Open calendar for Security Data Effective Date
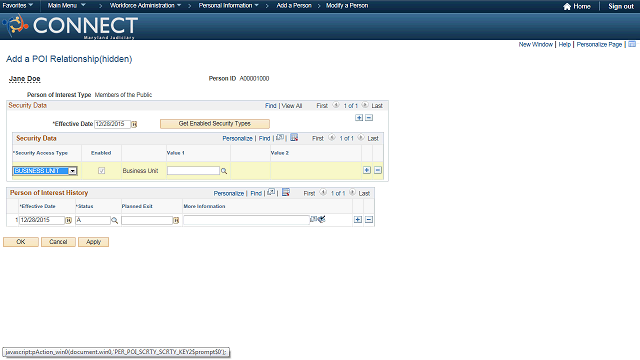 [x=134, y=124]
